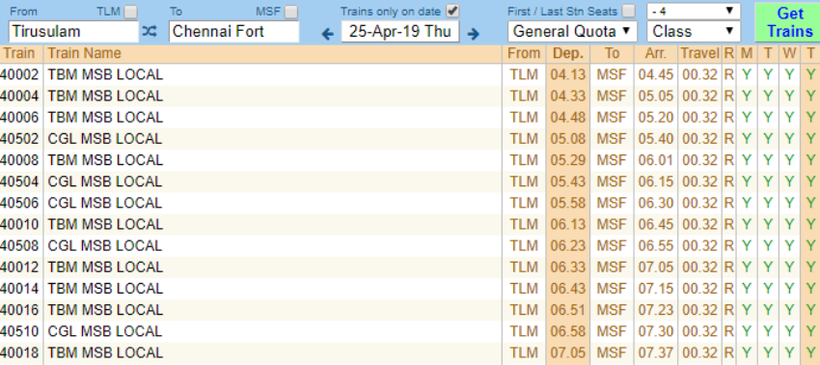This screenshot has height=365, width=820.
Task: Go to previous date arrow
Action: [327, 35]
